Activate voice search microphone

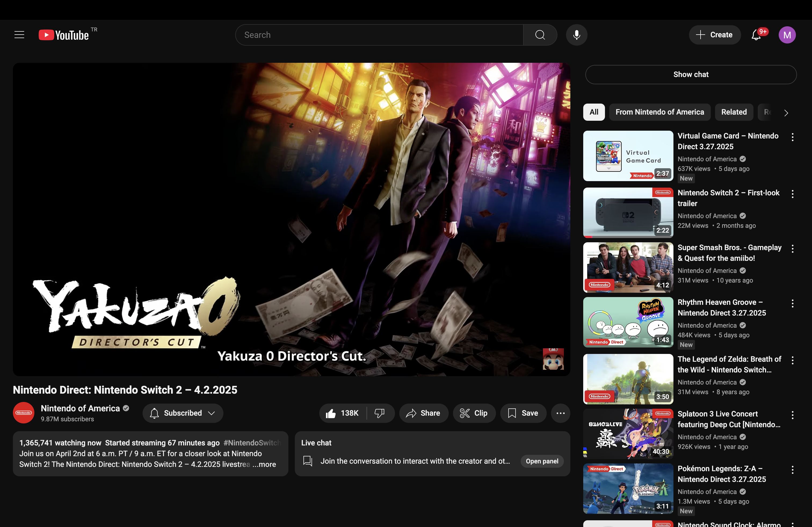(576, 35)
